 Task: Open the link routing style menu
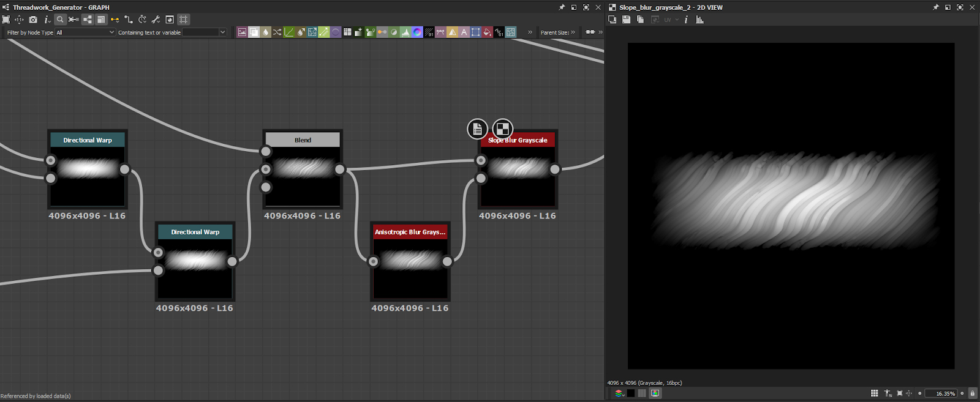pos(129,20)
